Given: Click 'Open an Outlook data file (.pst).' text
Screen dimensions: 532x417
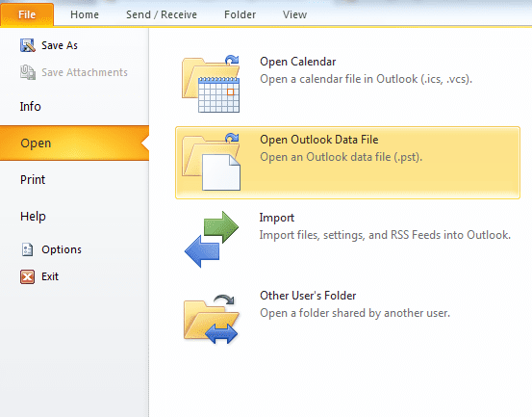Looking at the screenshot, I should (341, 157).
